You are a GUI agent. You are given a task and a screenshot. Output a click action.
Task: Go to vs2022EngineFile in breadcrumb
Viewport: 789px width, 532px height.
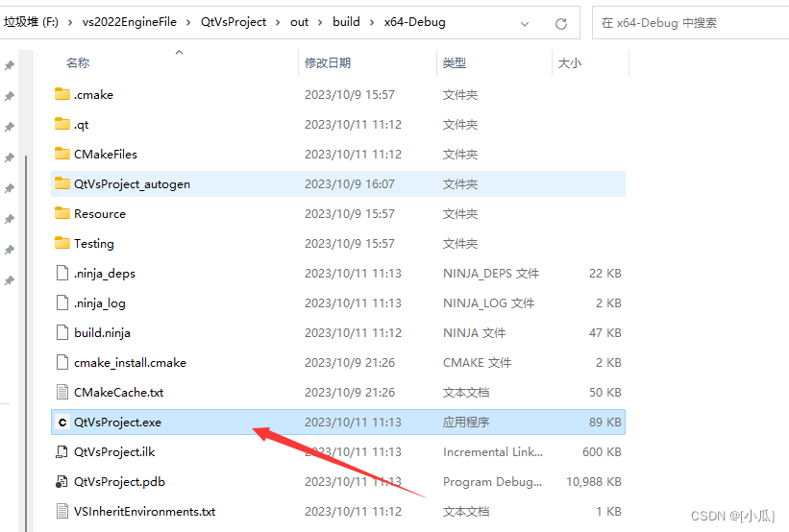pyautogui.click(x=130, y=22)
